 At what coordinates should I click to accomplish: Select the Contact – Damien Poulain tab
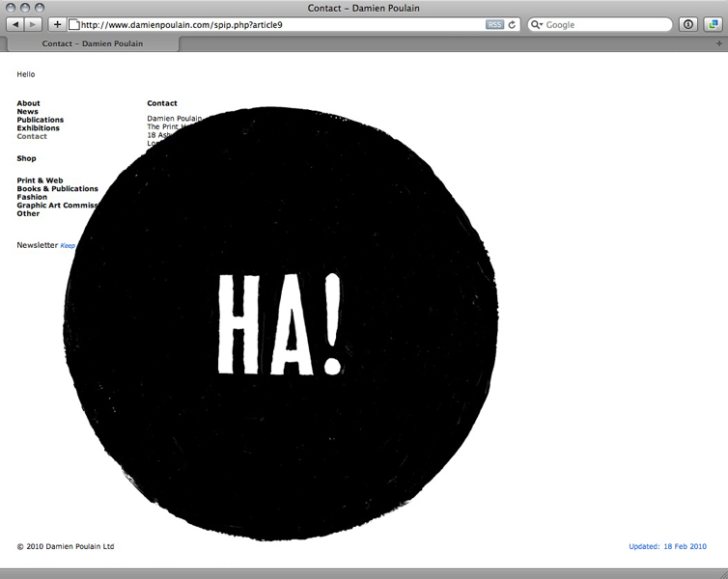pyautogui.click(x=93, y=43)
